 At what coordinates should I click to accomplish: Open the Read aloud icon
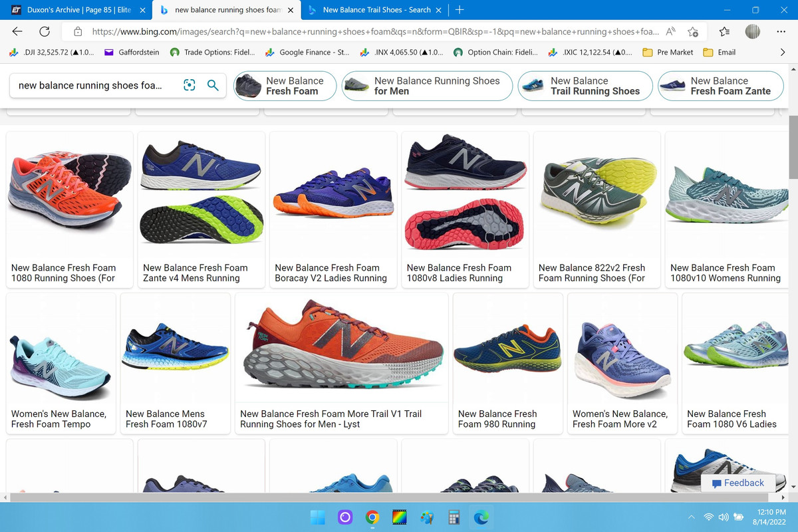(671, 31)
